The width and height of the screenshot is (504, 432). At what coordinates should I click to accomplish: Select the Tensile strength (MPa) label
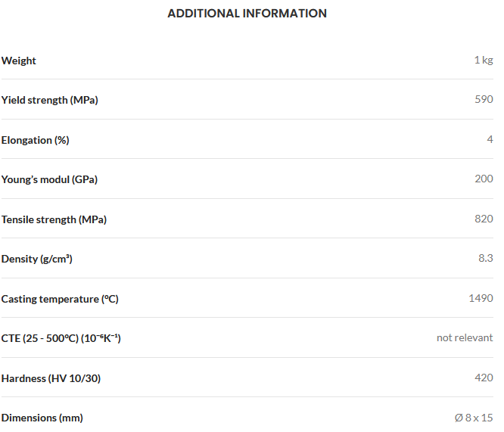tap(54, 220)
